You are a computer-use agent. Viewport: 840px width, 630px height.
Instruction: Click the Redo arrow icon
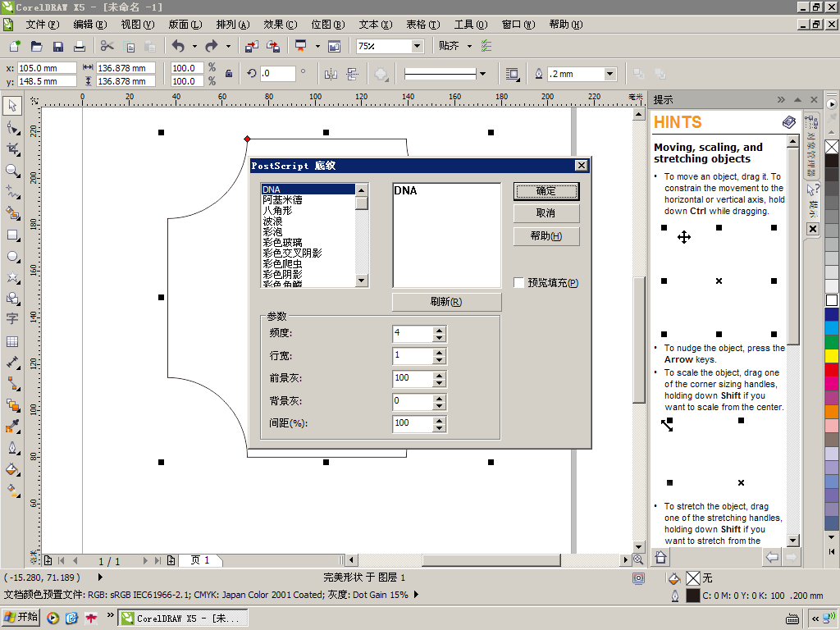click(212, 46)
